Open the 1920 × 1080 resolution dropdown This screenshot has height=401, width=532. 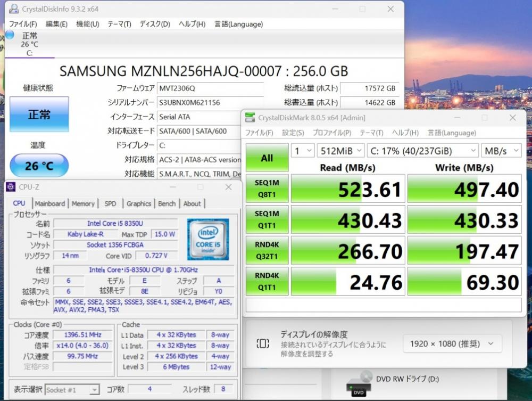tap(452, 344)
